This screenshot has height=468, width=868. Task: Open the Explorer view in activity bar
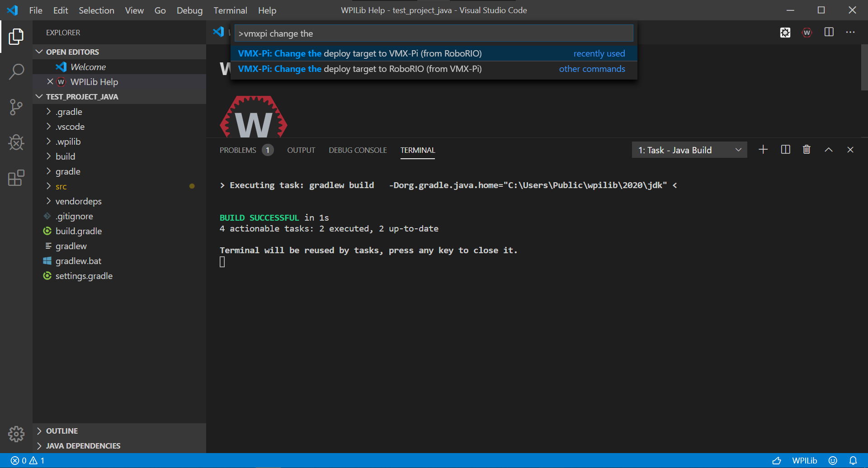[16, 37]
